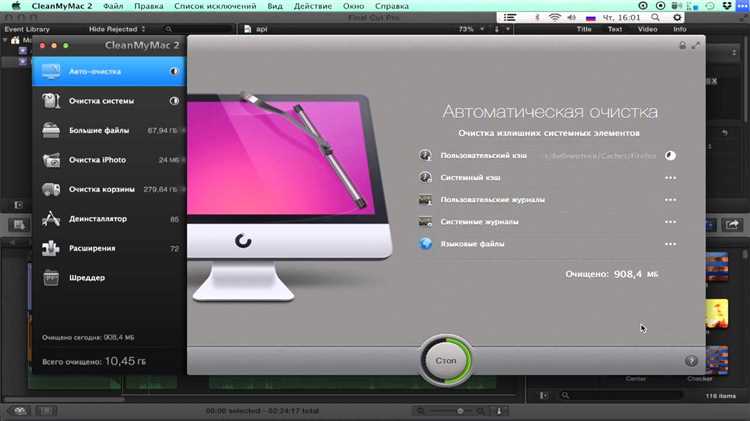Click the Деинсталлятор app icon

tap(51, 219)
